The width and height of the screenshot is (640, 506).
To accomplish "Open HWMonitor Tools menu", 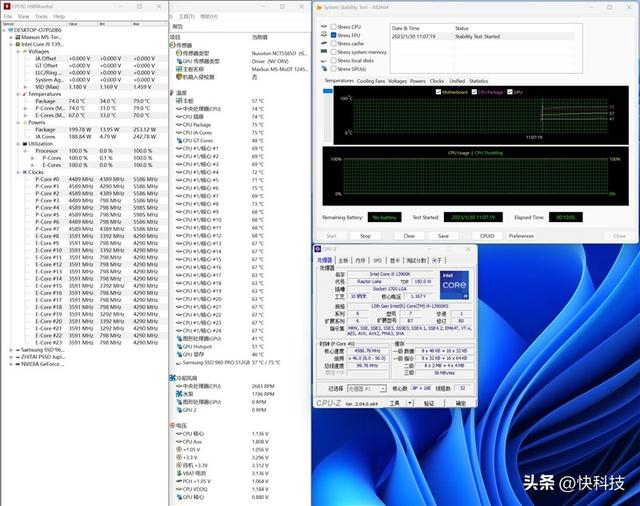I will (41, 16).
